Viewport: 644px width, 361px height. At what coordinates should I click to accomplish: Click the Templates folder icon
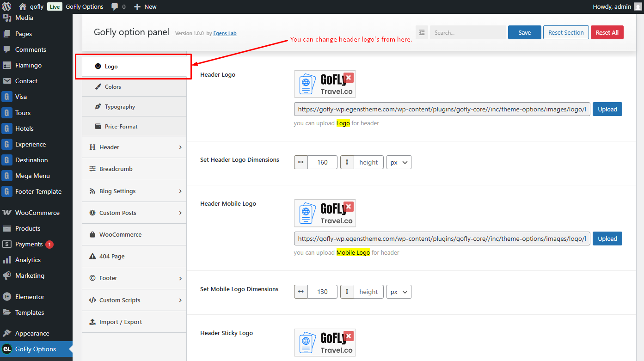(7, 312)
